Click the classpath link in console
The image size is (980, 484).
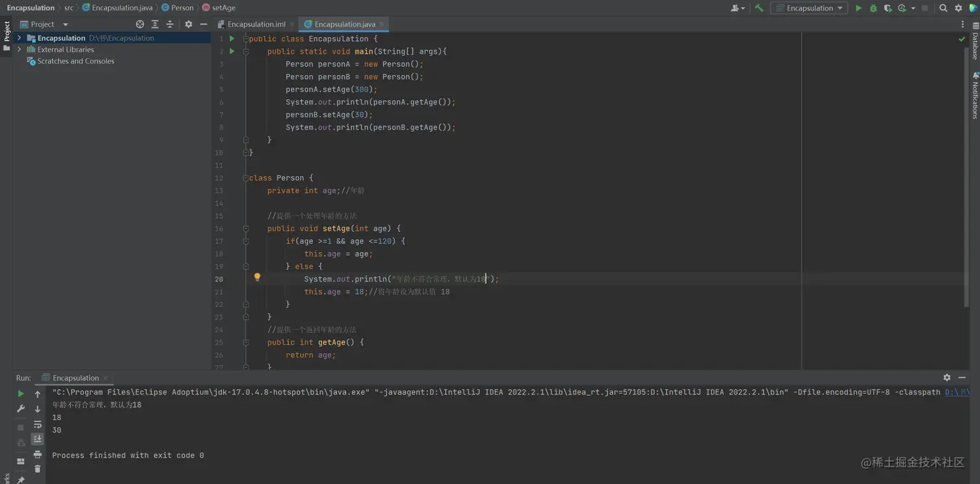[x=957, y=392]
